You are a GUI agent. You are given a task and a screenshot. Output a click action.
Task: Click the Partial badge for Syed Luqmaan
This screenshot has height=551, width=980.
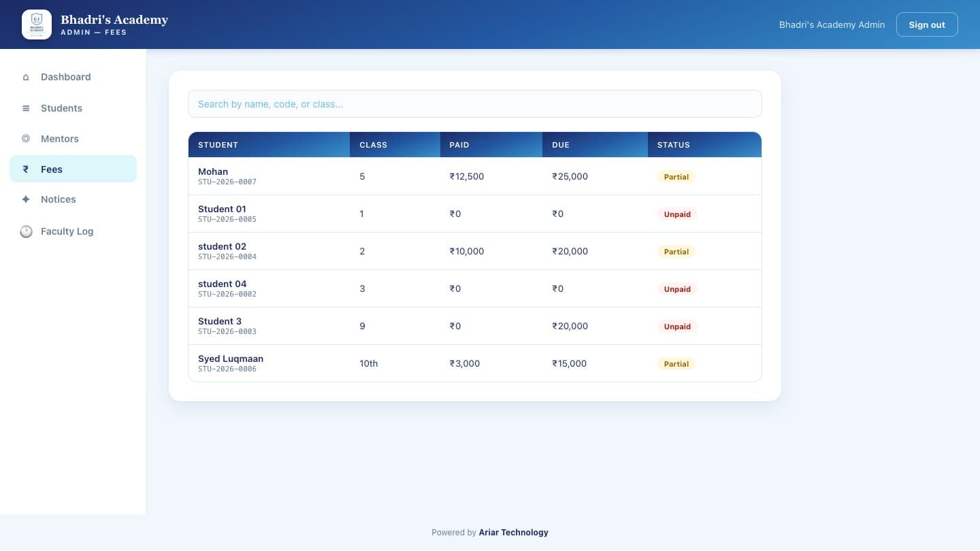tap(676, 364)
